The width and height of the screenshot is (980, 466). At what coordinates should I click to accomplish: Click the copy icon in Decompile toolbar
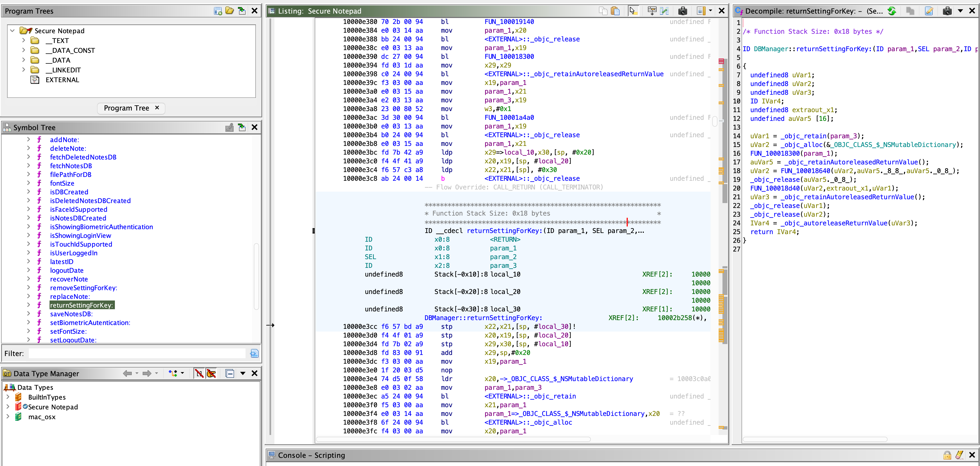(x=910, y=11)
